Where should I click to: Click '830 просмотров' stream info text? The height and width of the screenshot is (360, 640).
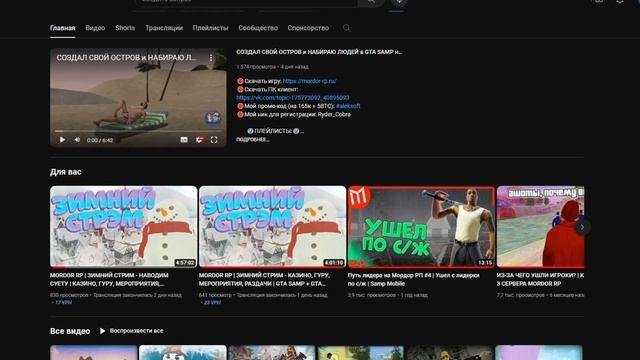(x=116, y=295)
